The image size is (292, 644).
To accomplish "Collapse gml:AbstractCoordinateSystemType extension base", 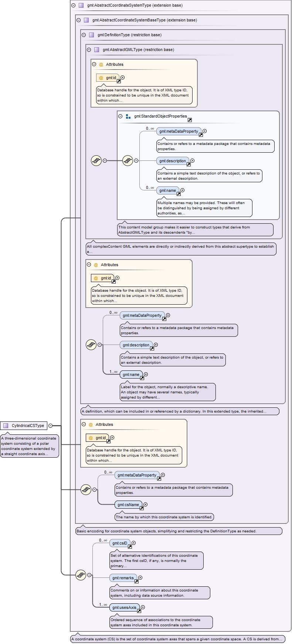I will pos(73,5).
